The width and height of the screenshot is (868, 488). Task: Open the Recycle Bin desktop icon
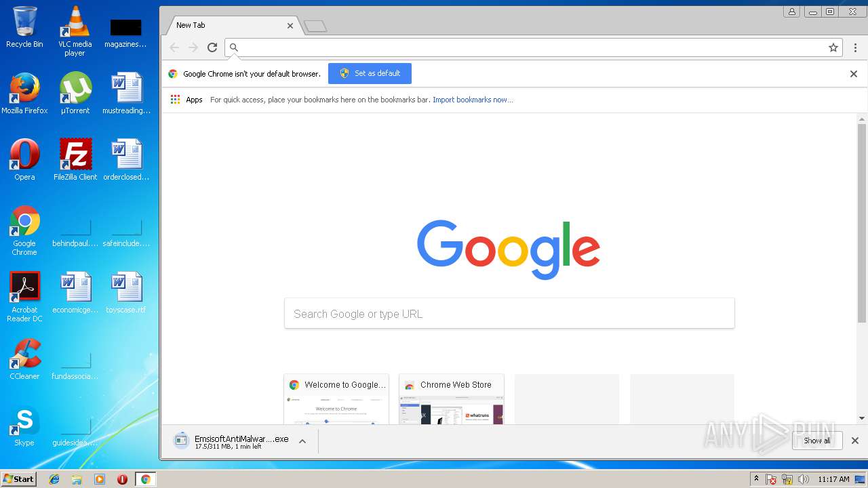[x=24, y=27]
